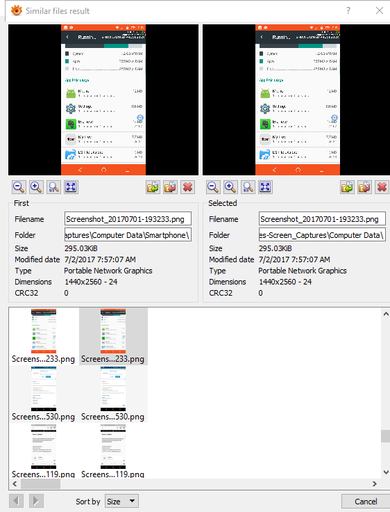Click Selected file's 1440x2560 - 24 dimensions
The width and height of the screenshot is (390, 512).
coord(285,282)
